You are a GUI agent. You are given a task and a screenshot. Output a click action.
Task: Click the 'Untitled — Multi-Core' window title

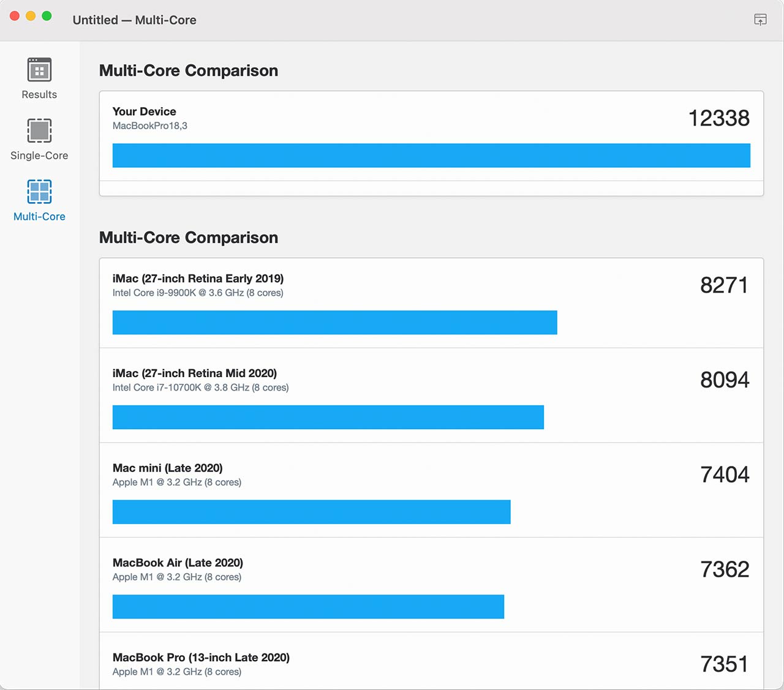click(135, 20)
